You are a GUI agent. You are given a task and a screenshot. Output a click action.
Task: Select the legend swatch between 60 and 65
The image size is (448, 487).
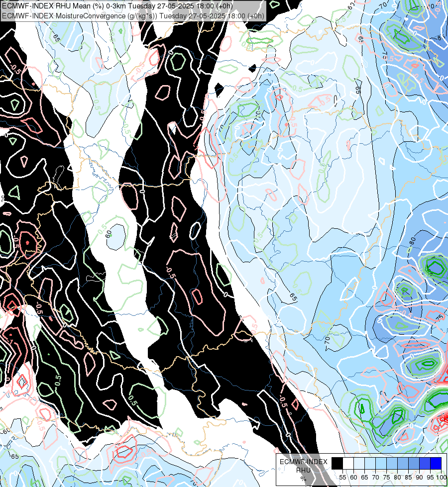pyautogui.click(x=359, y=464)
